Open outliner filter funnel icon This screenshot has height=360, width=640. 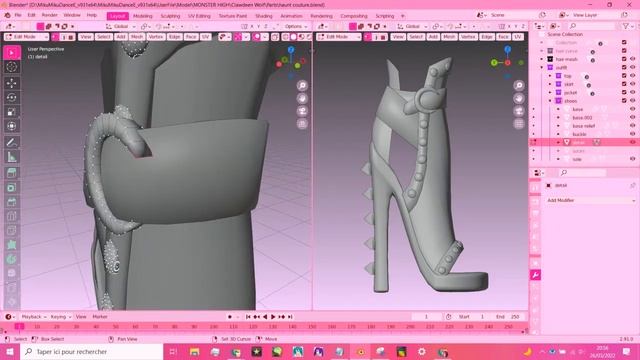(x=625, y=26)
